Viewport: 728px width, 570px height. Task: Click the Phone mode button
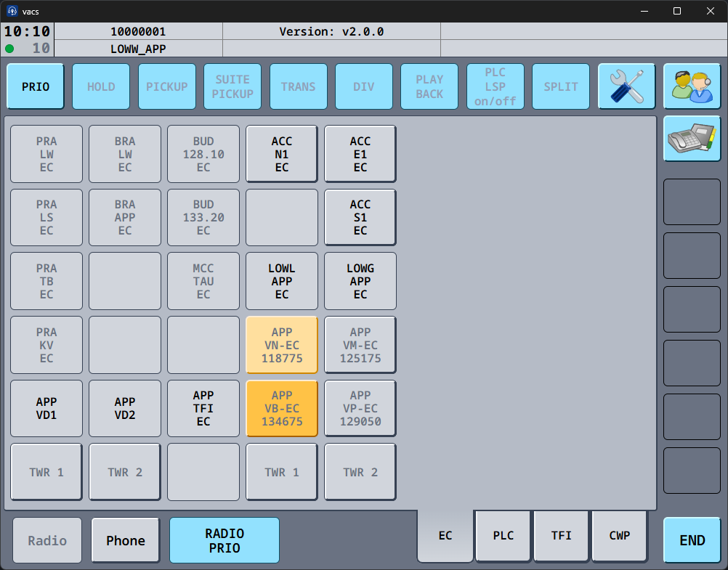point(126,540)
